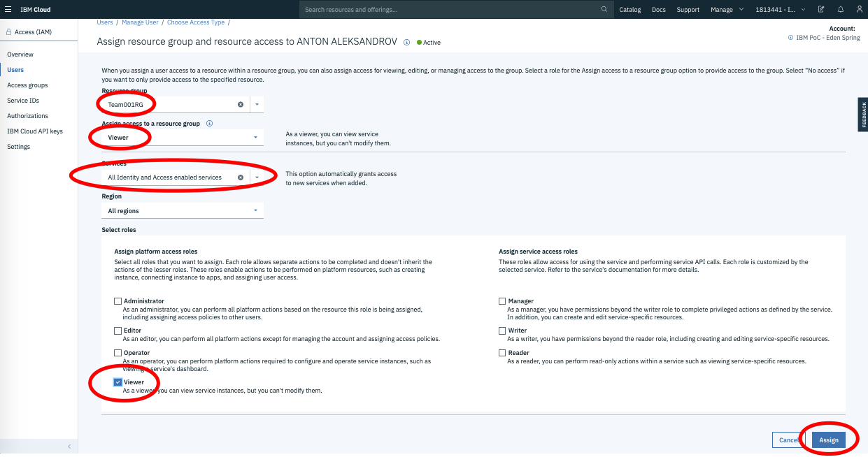Open the Catalog header link
Image resolution: width=868 pixels, height=457 pixels.
630,10
